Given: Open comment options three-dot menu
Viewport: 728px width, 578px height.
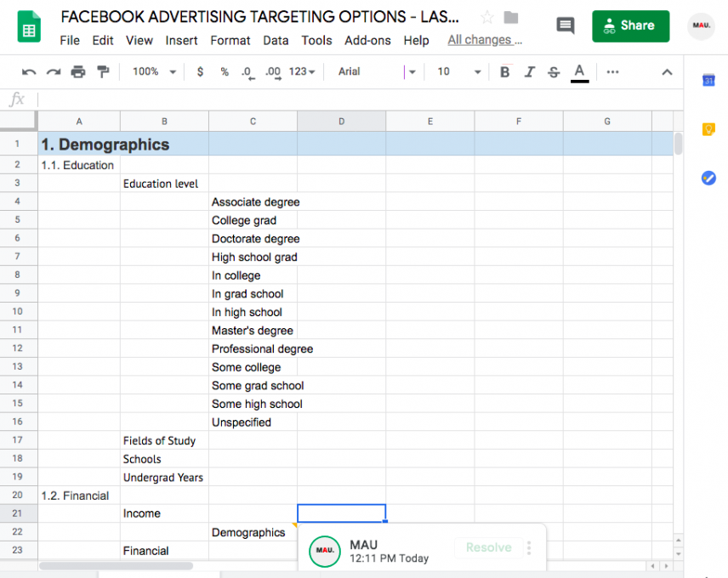Looking at the screenshot, I should coord(529,548).
